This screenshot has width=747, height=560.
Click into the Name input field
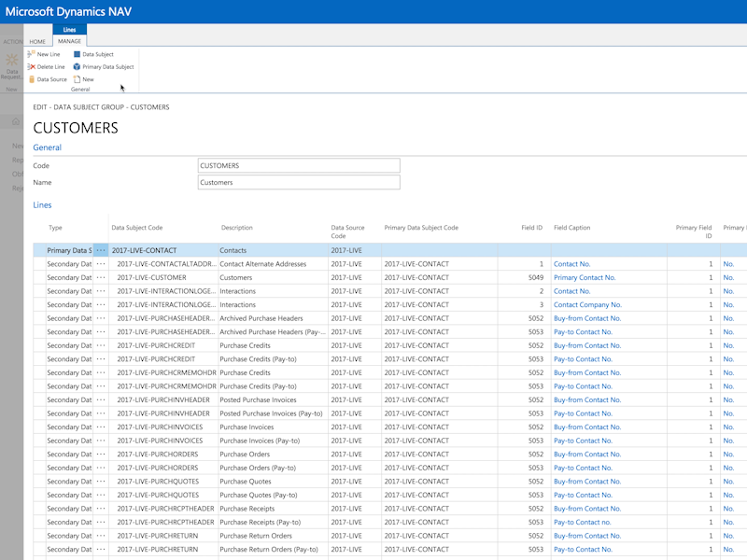pos(299,182)
